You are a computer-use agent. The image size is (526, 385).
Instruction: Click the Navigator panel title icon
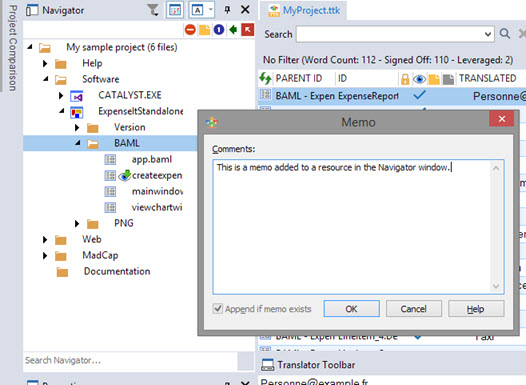click(32, 10)
